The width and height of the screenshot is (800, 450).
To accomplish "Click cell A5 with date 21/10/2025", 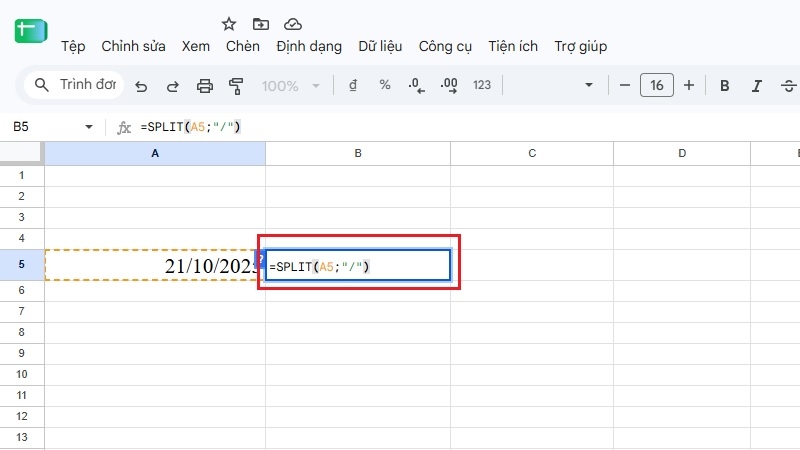I will 155,265.
